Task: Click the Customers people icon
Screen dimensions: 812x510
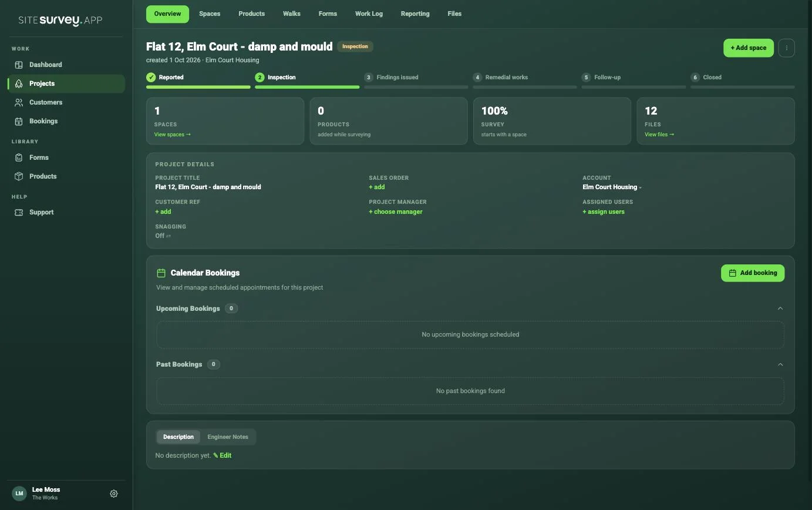Action: click(x=19, y=102)
